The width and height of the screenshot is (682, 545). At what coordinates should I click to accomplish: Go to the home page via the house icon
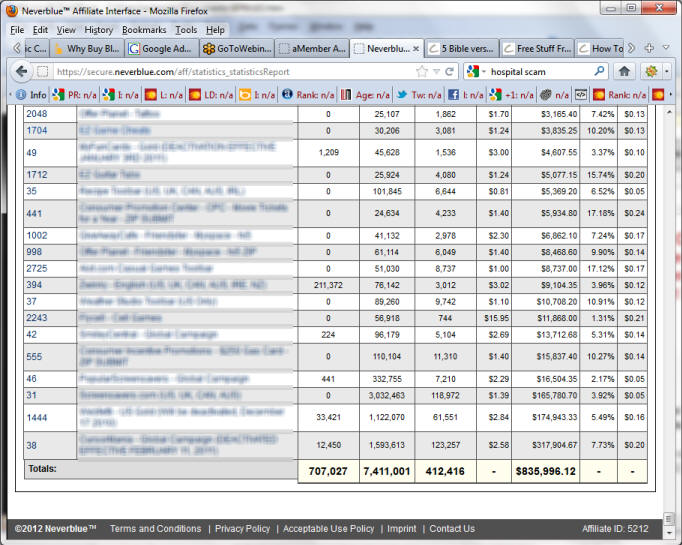point(624,71)
